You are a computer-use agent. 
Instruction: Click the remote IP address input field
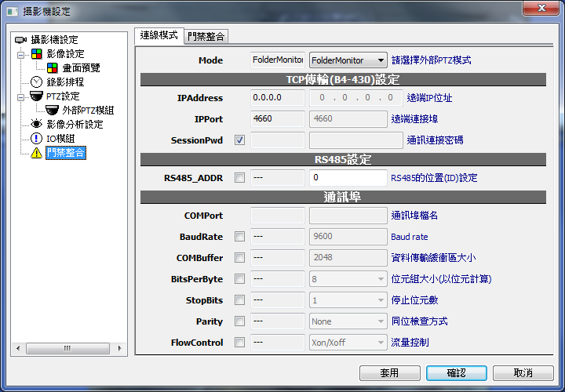click(356, 97)
